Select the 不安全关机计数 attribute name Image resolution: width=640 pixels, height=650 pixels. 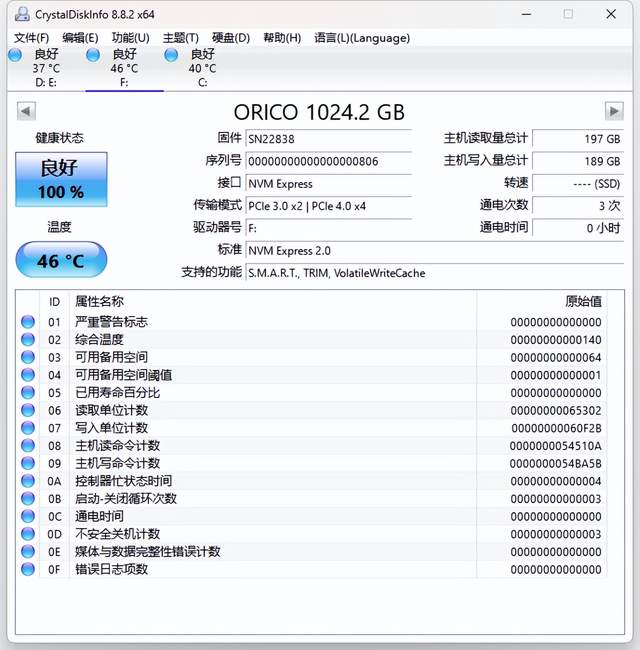pos(117,534)
